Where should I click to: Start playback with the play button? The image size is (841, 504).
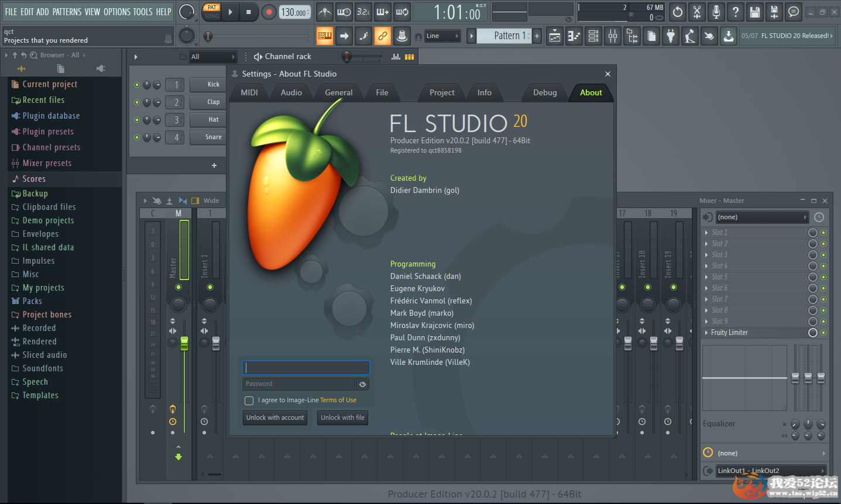(x=231, y=12)
